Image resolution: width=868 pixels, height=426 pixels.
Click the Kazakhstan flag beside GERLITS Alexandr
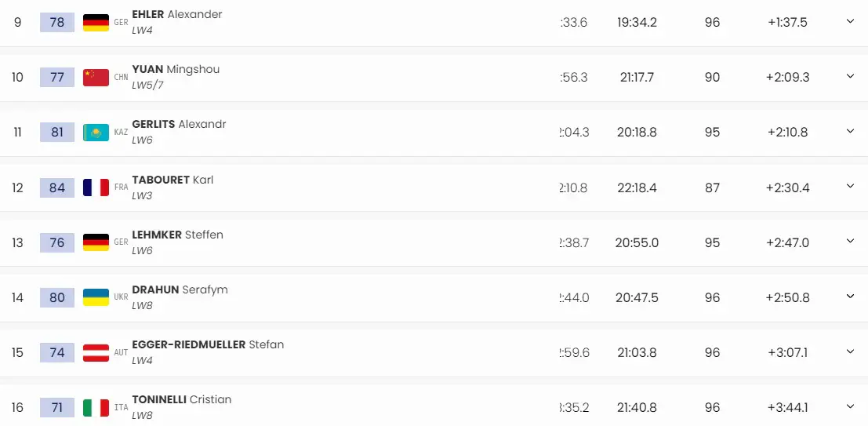(x=96, y=133)
